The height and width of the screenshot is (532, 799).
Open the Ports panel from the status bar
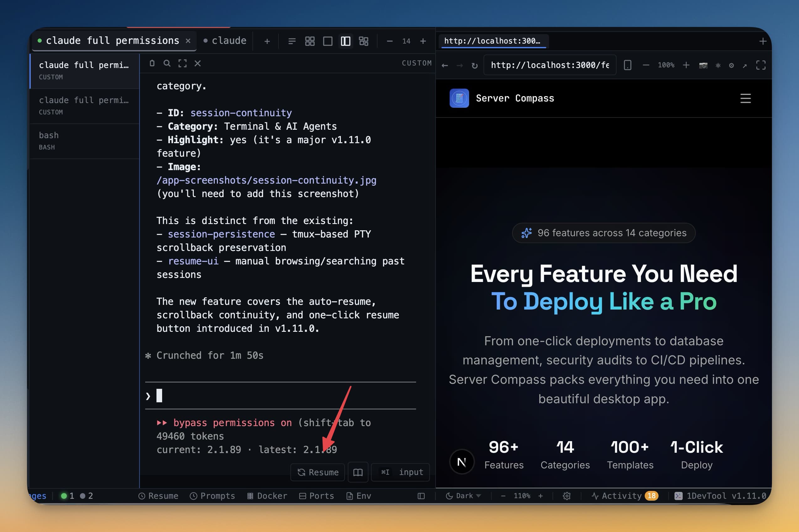[x=316, y=496]
